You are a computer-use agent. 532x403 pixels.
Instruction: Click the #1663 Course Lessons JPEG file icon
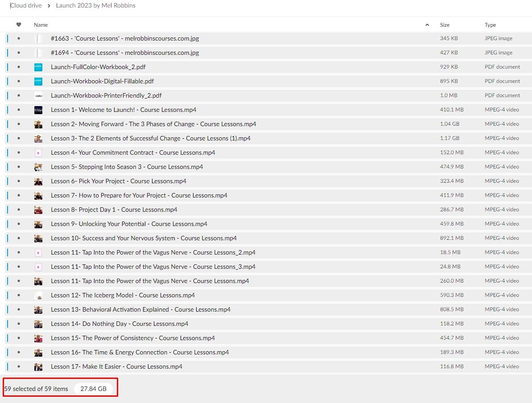[x=38, y=38]
